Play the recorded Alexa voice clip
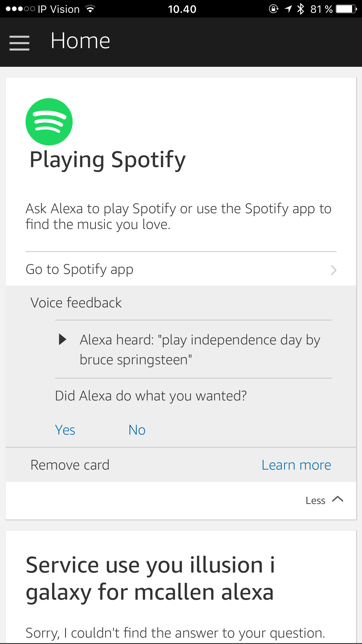Viewport: 362px width, 644px height. tap(62, 339)
